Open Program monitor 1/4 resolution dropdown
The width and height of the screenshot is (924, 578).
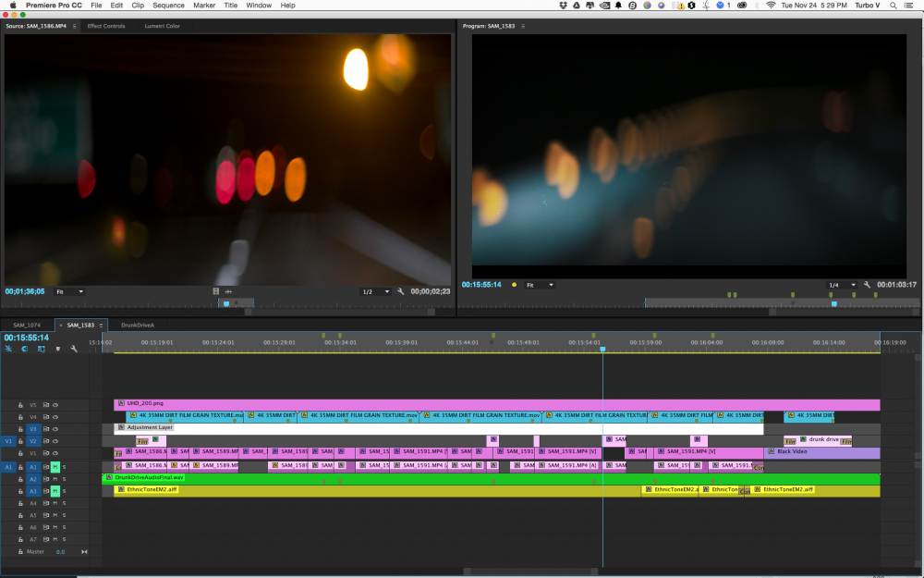click(840, 285)
